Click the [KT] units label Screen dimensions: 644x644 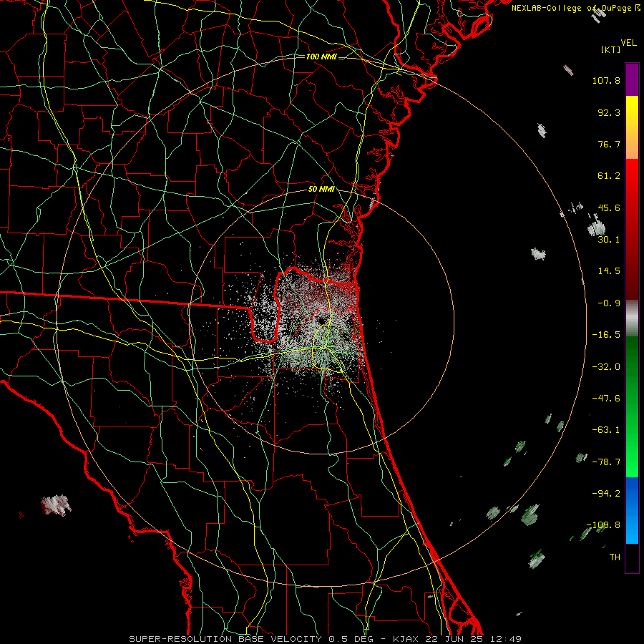(610, 50)
